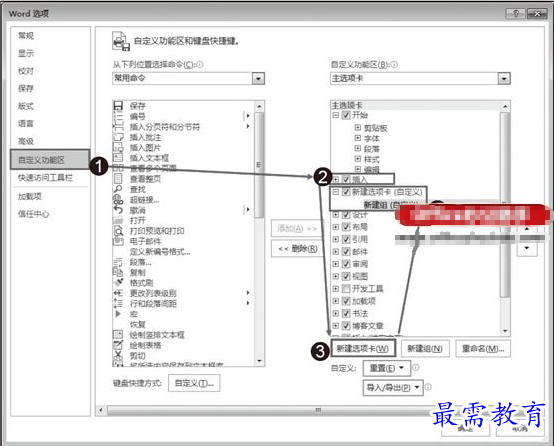Select the 插入文本框 command icon

pyautogui.click(x=118, y=158)
